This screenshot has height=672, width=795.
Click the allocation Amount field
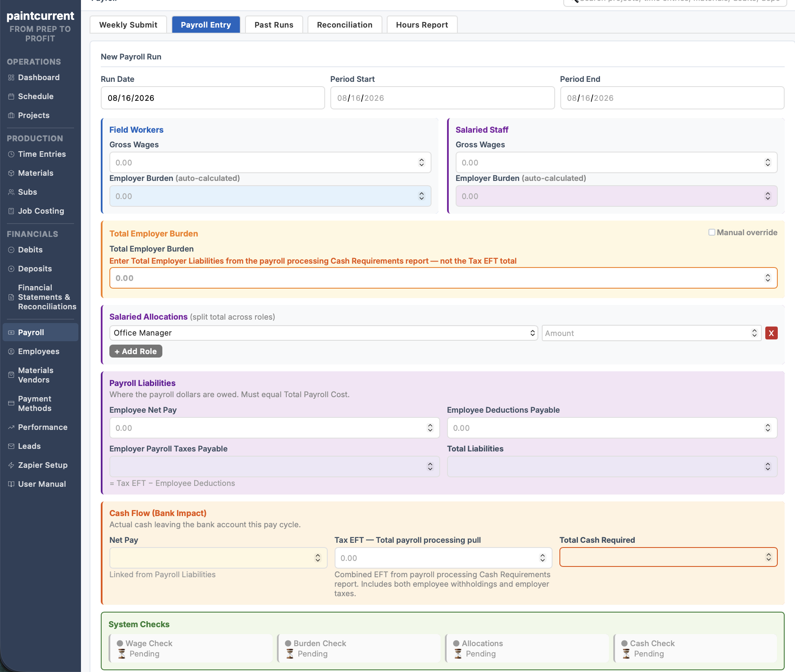tap(652, 333)
